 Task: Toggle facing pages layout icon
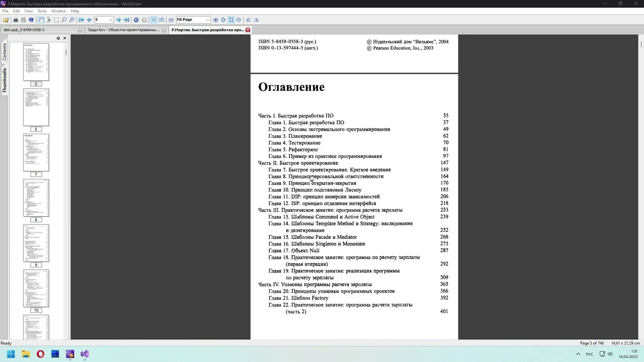[162, 20]
